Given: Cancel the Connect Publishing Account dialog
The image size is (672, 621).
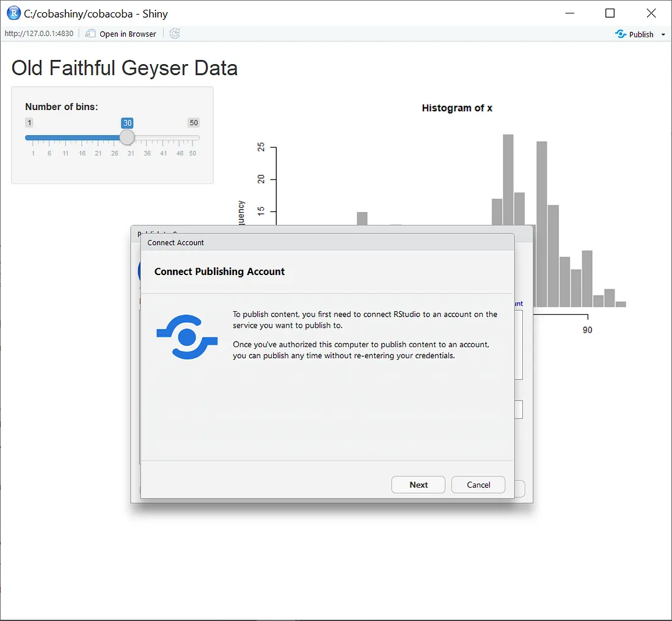Looking at the screenshot, I should (x=478, y=484).
